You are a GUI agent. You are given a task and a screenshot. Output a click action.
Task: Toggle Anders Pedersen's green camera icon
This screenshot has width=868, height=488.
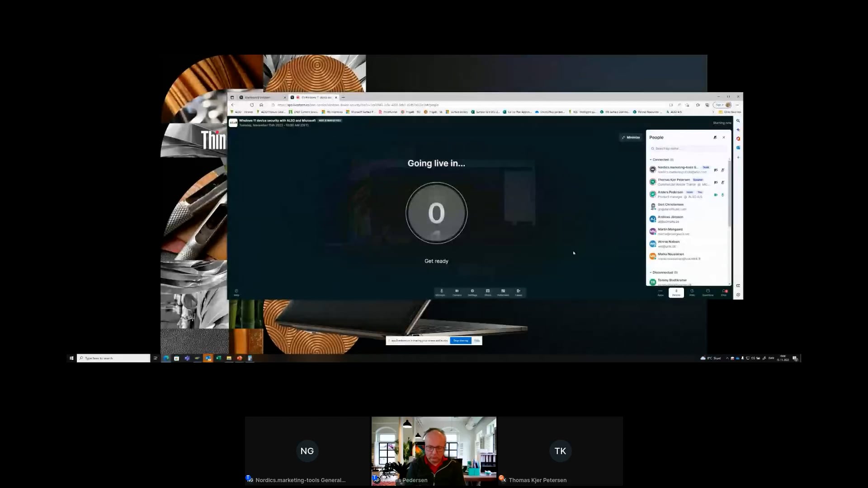[716, 195]
